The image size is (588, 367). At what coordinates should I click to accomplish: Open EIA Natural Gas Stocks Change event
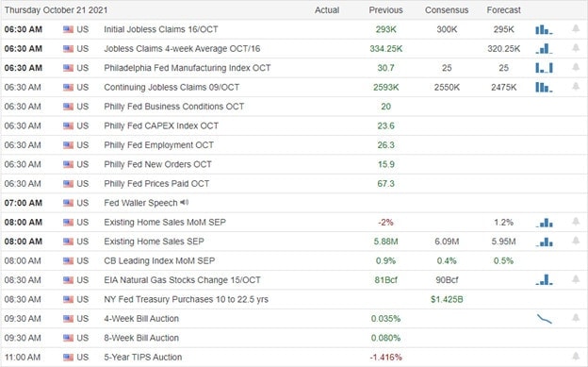[x=182, y=280]
